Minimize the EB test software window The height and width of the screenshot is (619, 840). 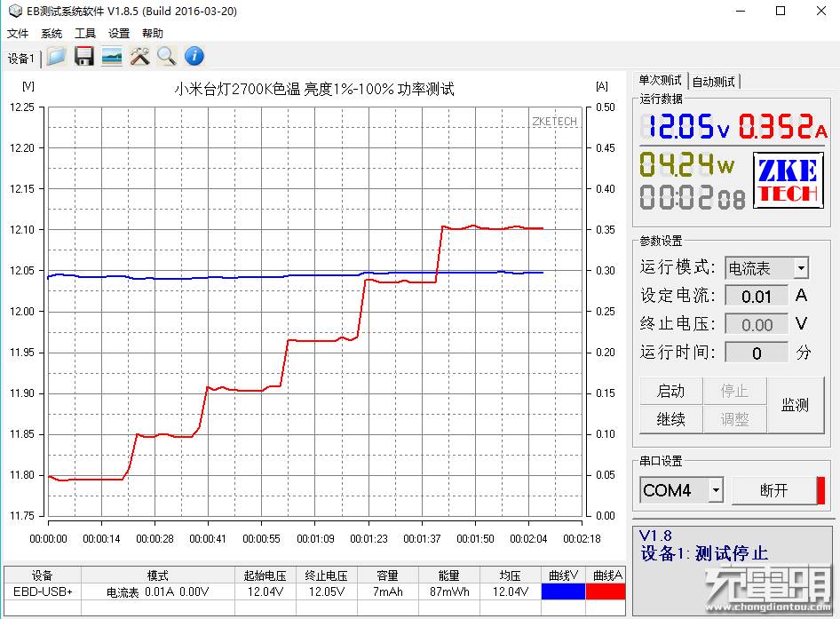point(741,11)
